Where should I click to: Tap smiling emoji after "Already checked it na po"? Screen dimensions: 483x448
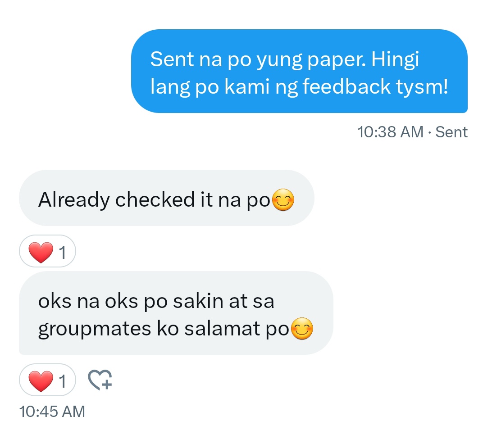tap(283, 200)
